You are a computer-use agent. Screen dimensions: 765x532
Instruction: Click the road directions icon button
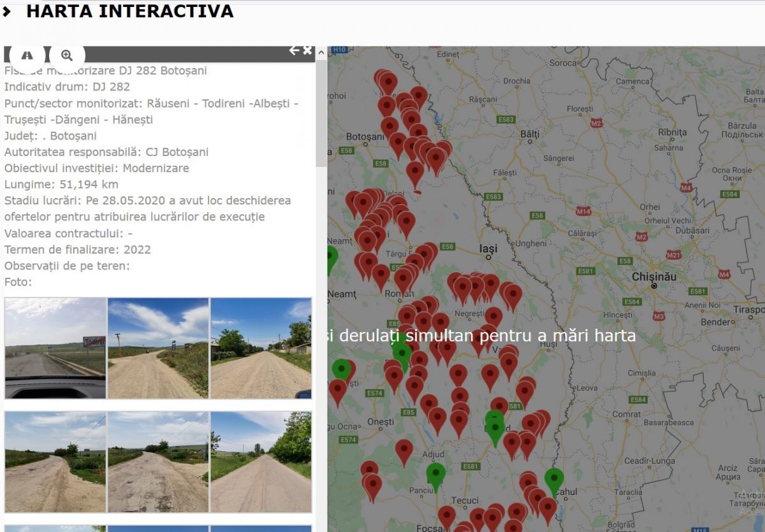click(27, 55)
